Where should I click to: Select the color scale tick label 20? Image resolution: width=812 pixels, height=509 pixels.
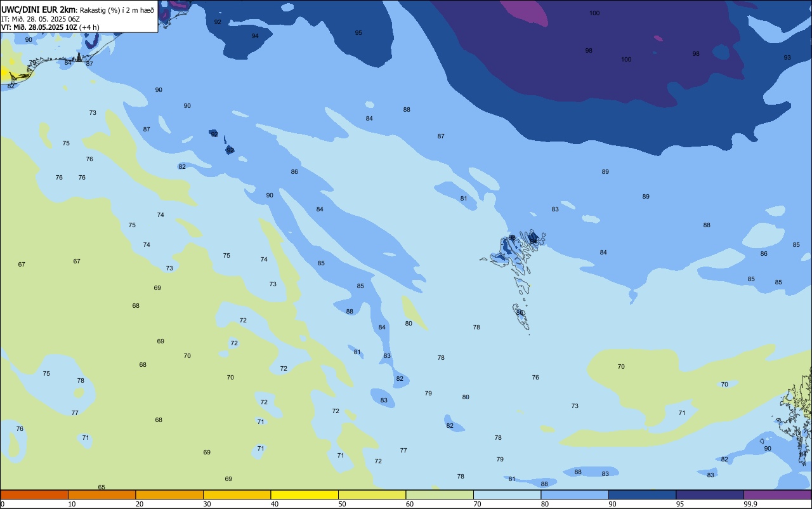coord(140,504)
